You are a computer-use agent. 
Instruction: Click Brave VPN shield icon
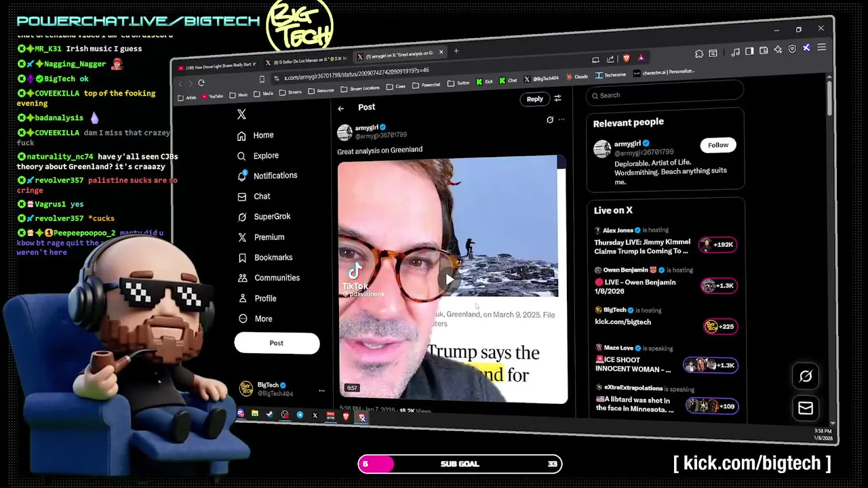pos(792,49)
